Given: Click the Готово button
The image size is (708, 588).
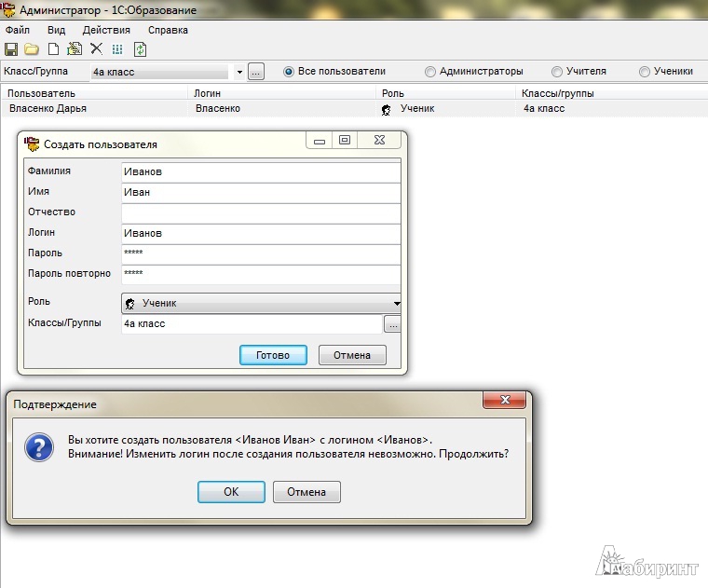Looking at the screenshot, I should pyautogui.click(x=273, y=355).
